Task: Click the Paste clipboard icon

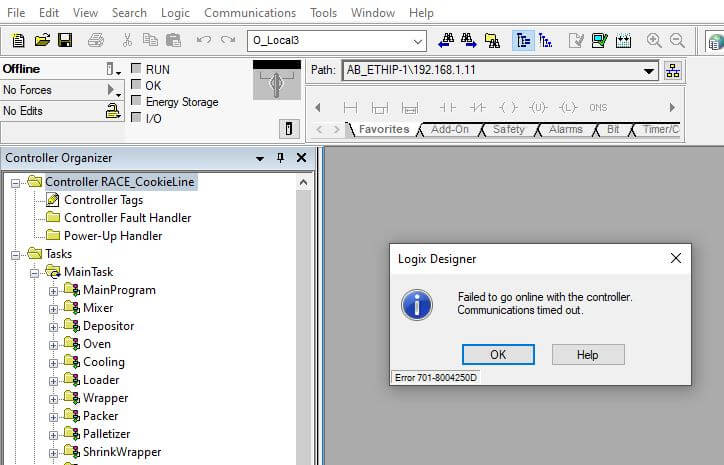Action: (x=174, y=41)
